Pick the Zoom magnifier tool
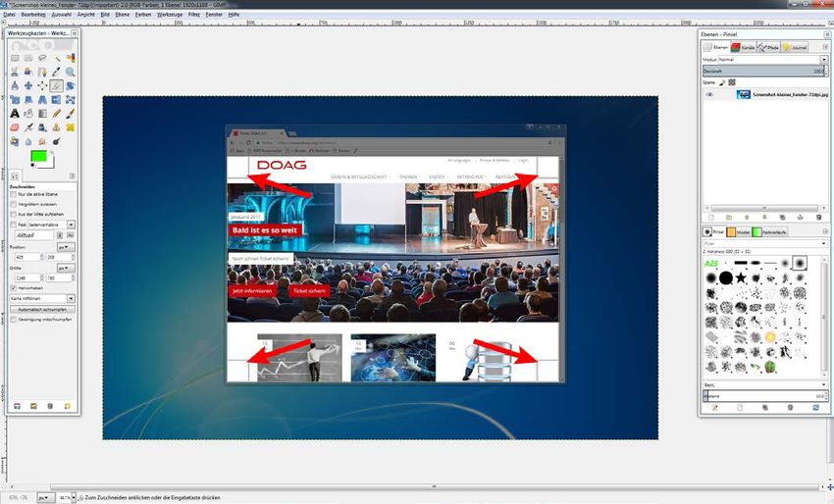Screen dimensions: 834x504 pyautogui.click(x=71, y=72)
